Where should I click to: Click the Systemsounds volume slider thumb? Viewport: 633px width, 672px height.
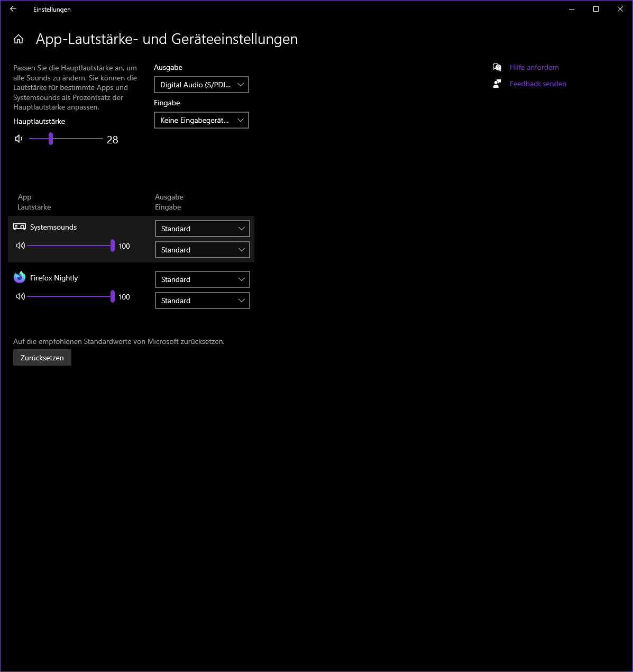click(113, 246)
